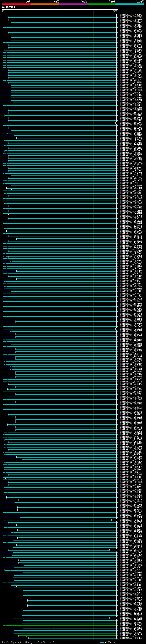The width and height of the screenshot is (146, 644).
Task: Click the white query sequence ruler bar
Action: [60, 9]
